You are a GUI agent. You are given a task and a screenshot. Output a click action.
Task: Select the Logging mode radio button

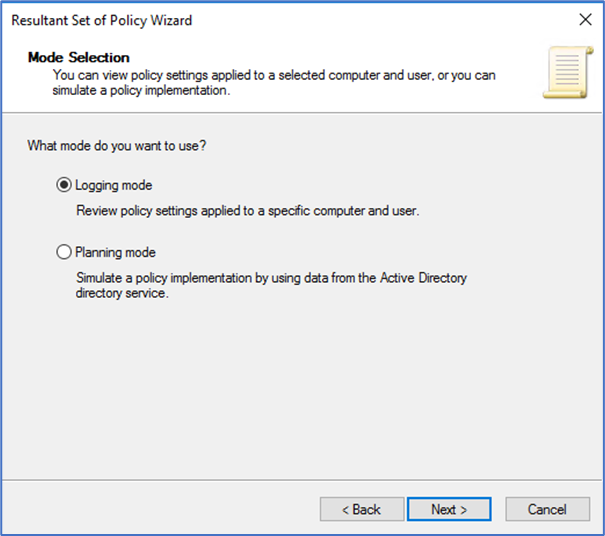click(x=65, y=185)
